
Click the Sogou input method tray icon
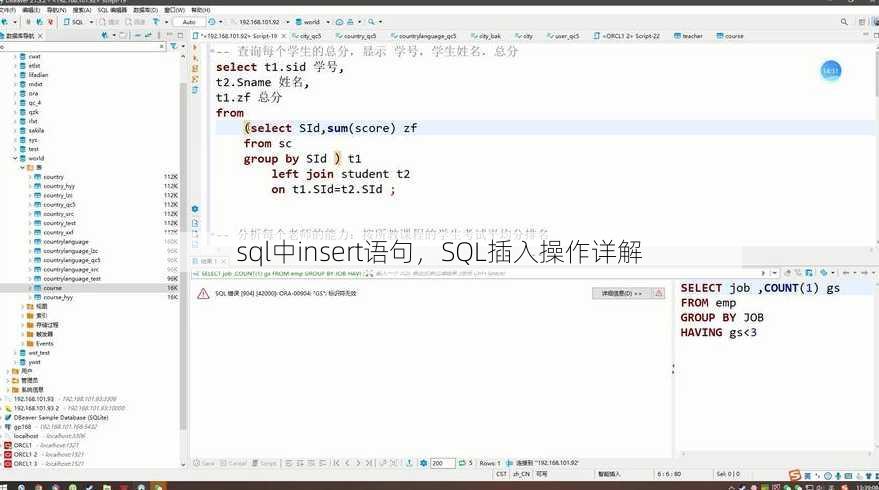click(794, 475)
